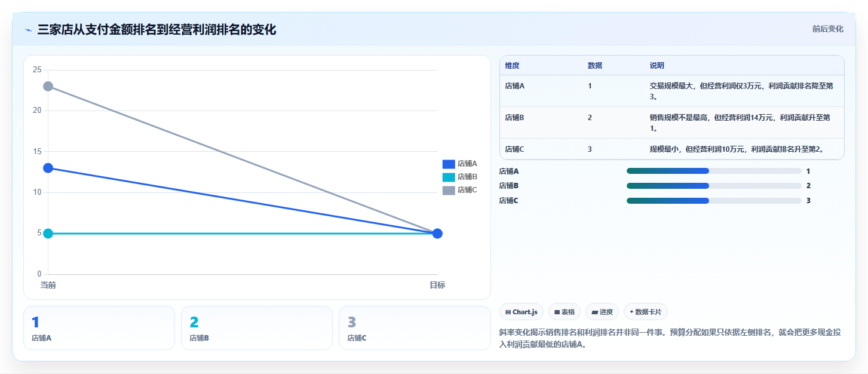Click the 25 y-axis tick label

[37, 70]
